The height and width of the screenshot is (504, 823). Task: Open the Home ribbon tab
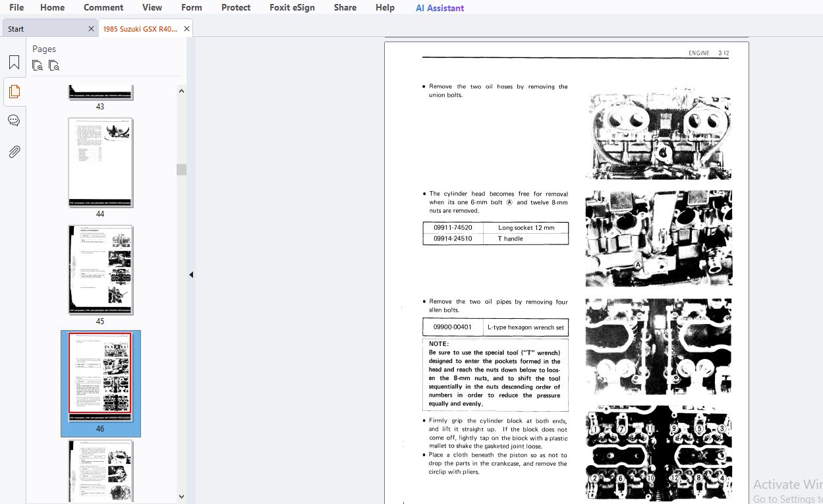point(52,7)
